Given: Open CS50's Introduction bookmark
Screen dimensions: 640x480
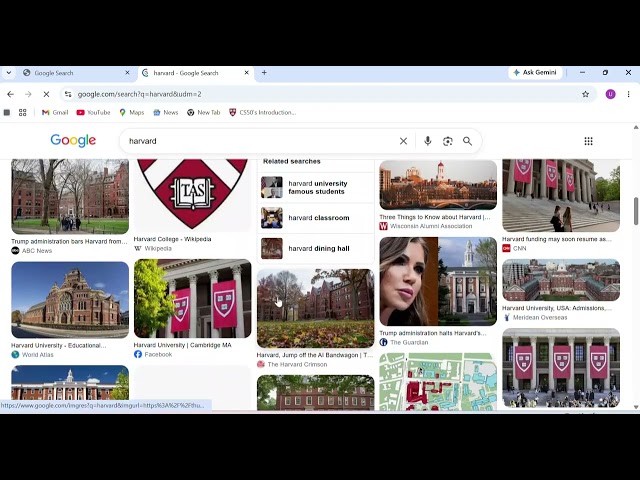Looking at the screenshot, I should pyautogui.click(x=262, y=113).
